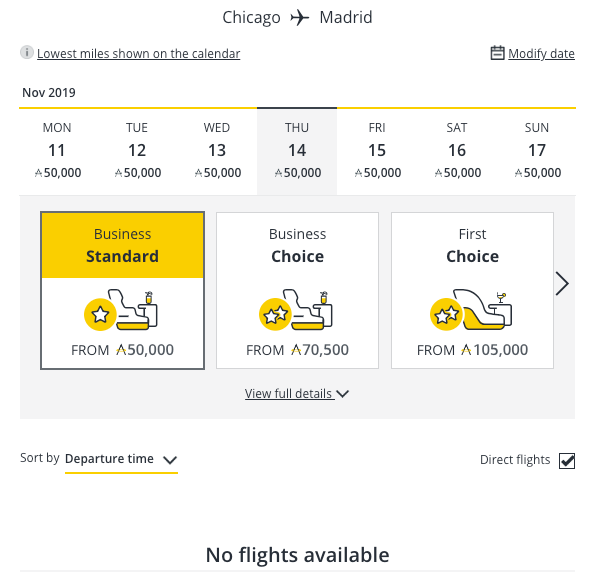Image resolution: width=609 pixels, height=572 pixels.
Task: Open the Sort by Departure time dropdown
Action: point(121,460)
